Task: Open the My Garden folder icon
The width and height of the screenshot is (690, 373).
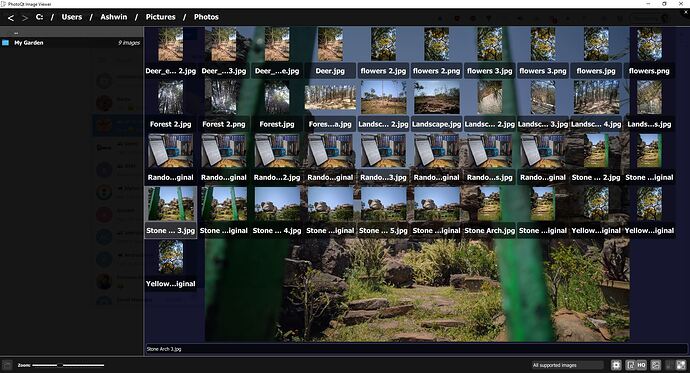Action: coord(5,43)
